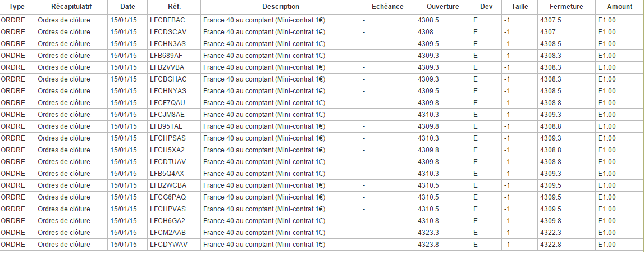The image size is (644, 258).
Task: Click the Description column header
Action: pos(280,7)
